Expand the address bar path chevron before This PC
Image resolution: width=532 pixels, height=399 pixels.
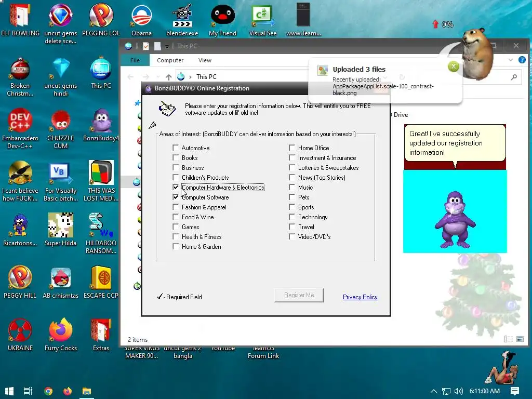(190, 77)
